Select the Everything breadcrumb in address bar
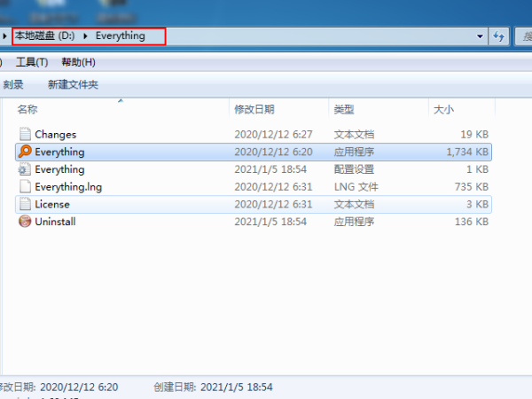 pos(120,35)
